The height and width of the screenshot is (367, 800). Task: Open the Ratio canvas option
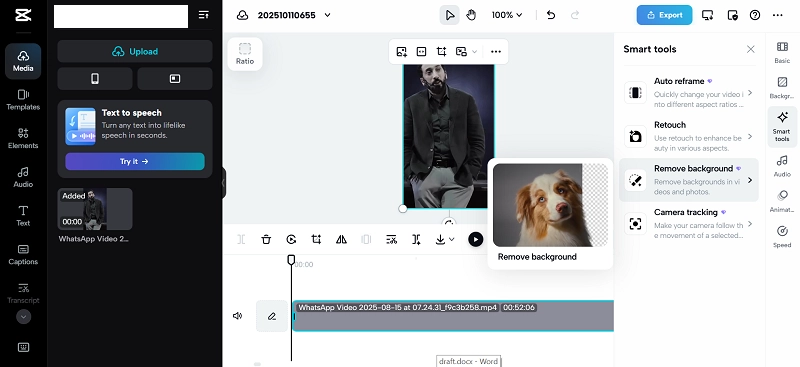click(245, 54)
